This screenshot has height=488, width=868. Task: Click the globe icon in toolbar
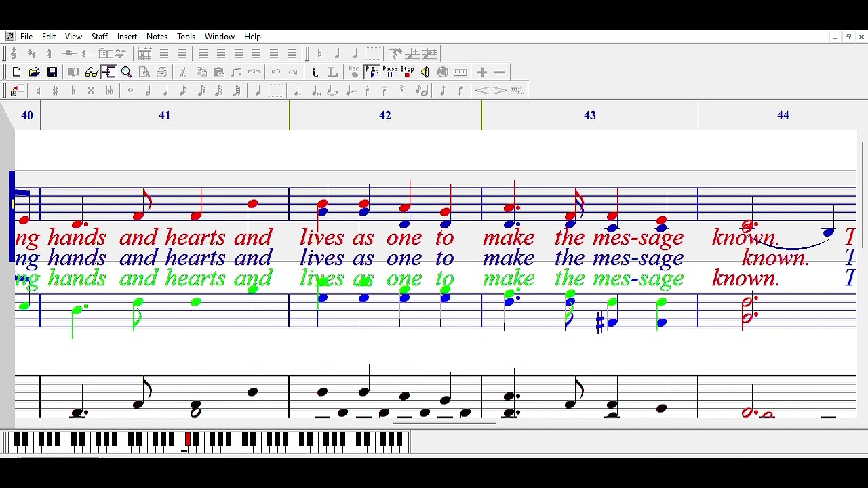pos(443,72)
